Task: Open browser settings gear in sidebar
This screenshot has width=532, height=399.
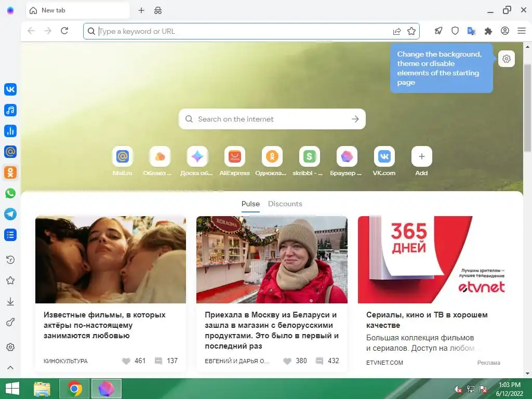Action: 10,347
